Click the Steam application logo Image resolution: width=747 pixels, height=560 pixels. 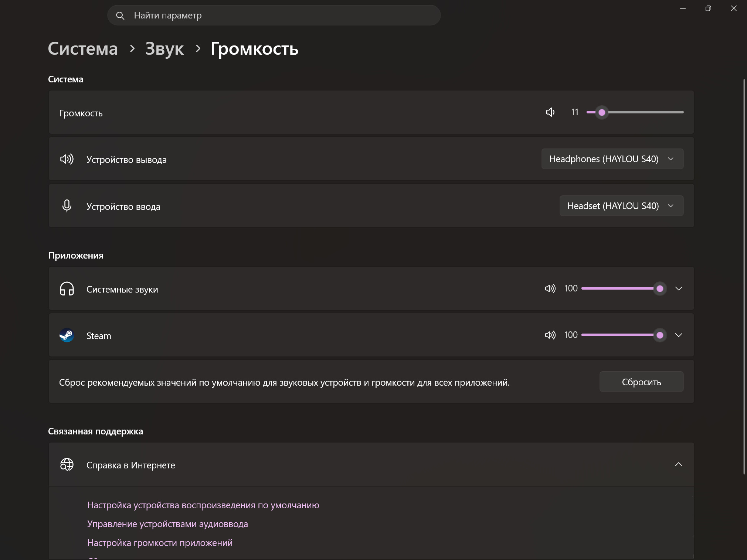(x=67, y=335)
